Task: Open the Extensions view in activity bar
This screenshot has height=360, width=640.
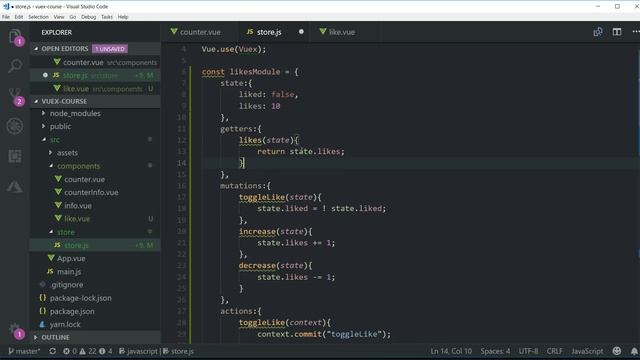Action: click(15, 156)
